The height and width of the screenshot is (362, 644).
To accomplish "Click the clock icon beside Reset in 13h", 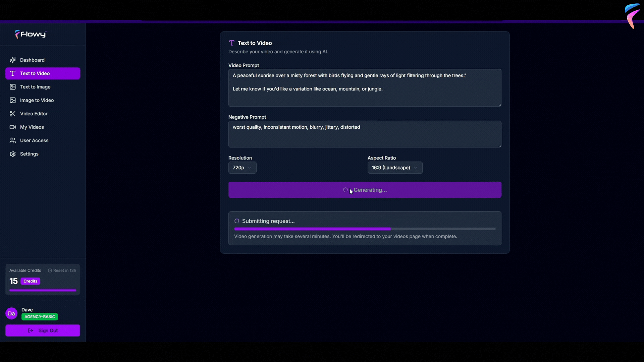I will (50, 270).
